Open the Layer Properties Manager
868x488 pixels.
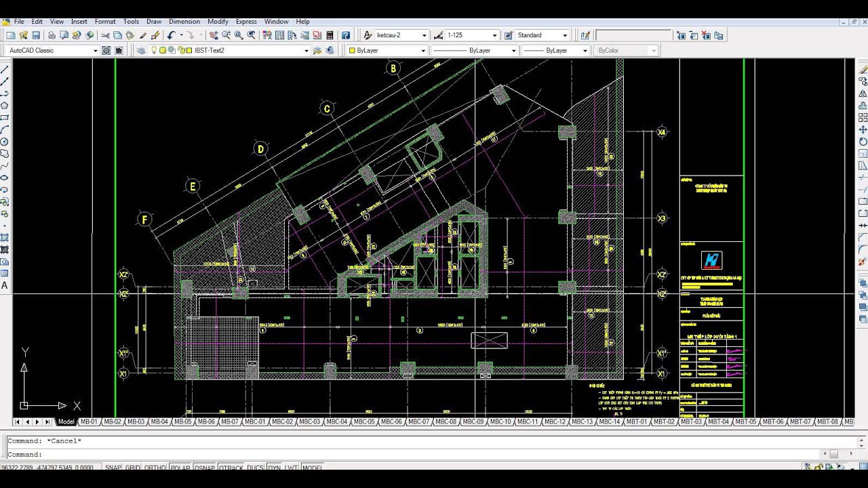click(141, 50)
